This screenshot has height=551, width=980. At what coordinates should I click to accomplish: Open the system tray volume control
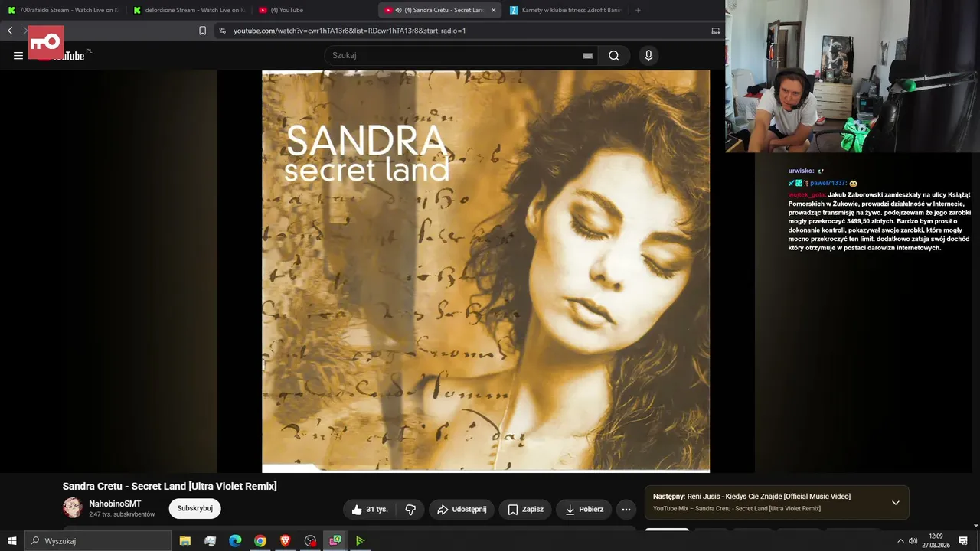(913, 541)
